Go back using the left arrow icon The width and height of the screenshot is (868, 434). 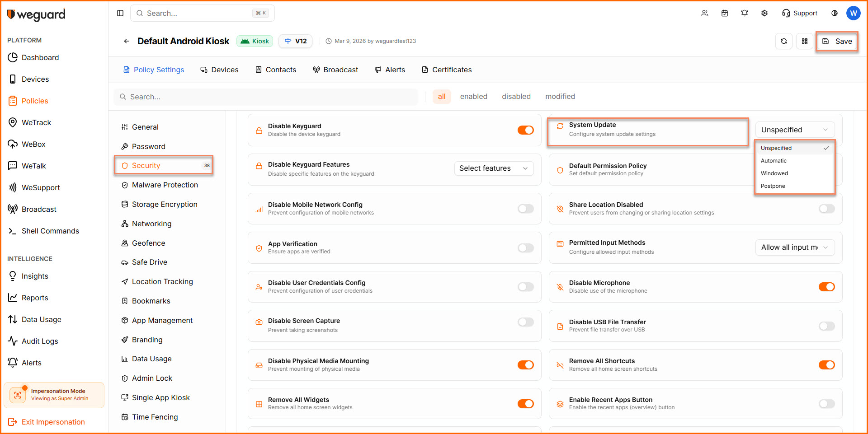click(127, 41)
